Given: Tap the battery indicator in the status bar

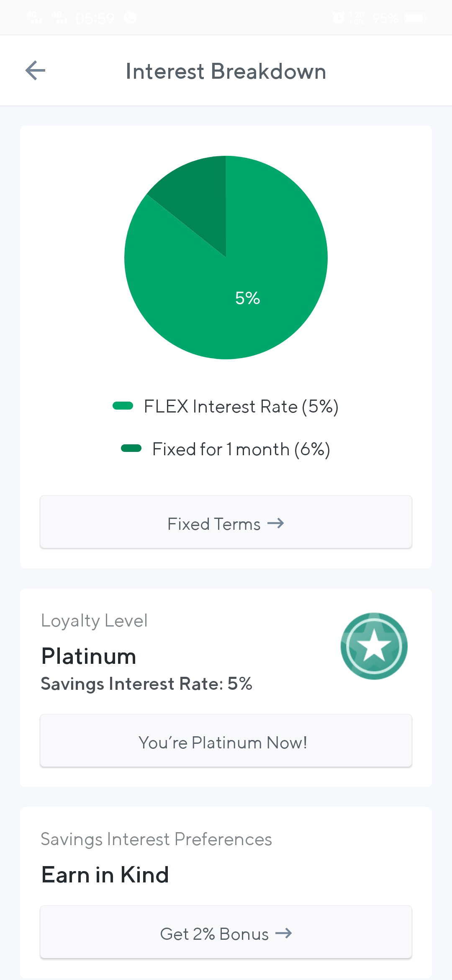Looking at the screenshot, I should click(x=415, y=18).
